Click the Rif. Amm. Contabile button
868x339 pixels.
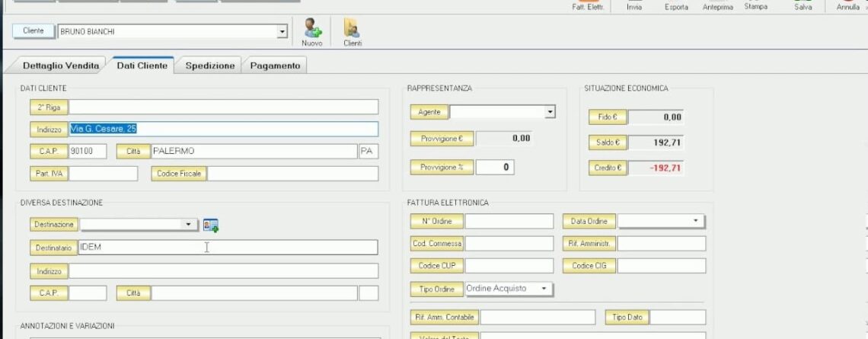point(445,318)
